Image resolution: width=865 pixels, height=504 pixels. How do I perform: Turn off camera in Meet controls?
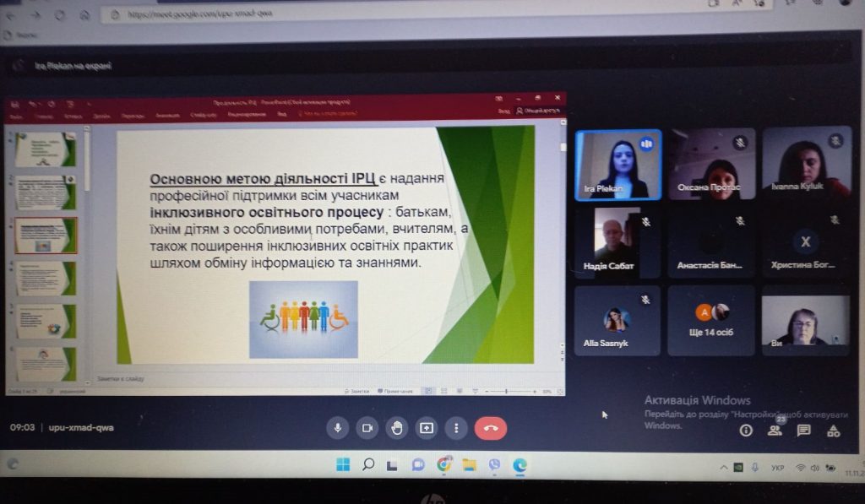(x=367, y=428)
